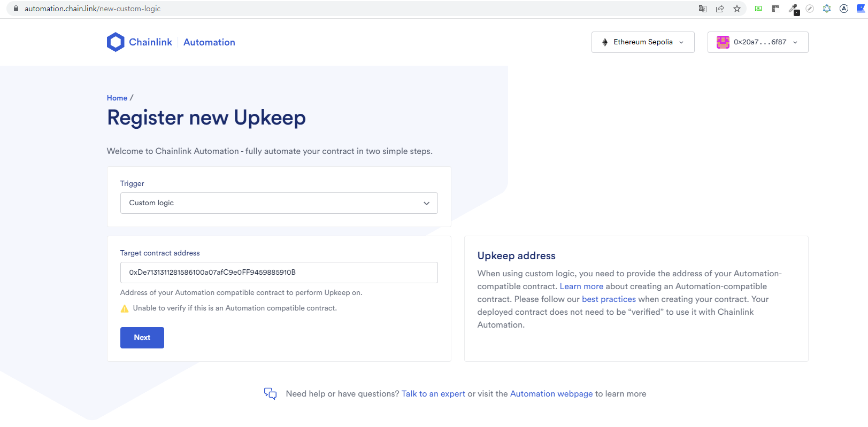The height and width of the screenshot is (427, 868).
Task: Open the grey circular pencil extension
Action: pos(810,9)
